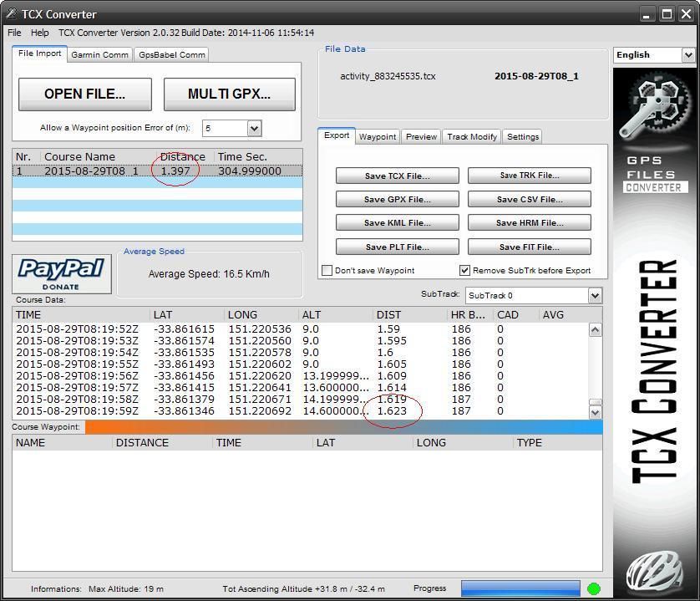
Task: Click the PayPal Donate image button
Action: [x=62, y=274]
